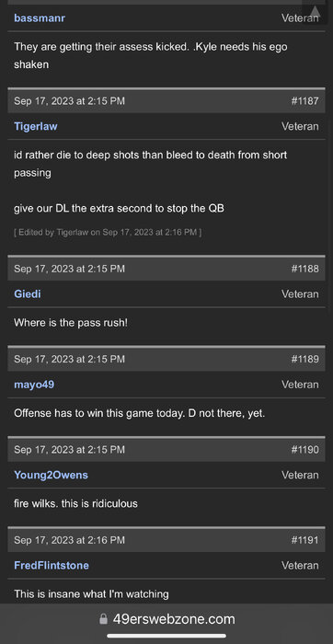The image size is (333, 644).
Task: Open permalink for post #1187
Action: [x=304, y=101]
